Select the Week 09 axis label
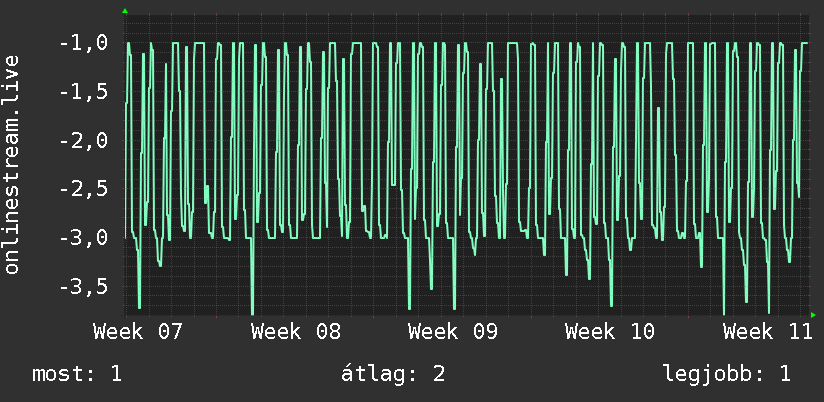This screenshot has width=824, height=402. coord(453,332)
